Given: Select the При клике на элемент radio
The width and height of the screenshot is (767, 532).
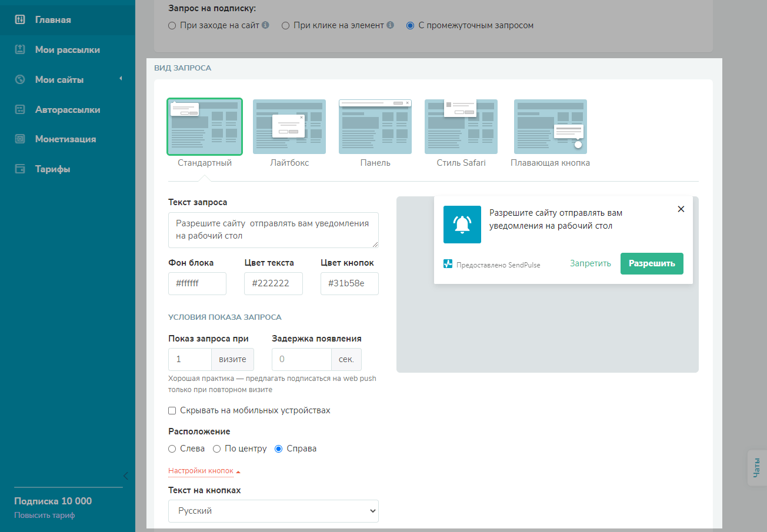Looking at the screenshot, I should point(285,26).
